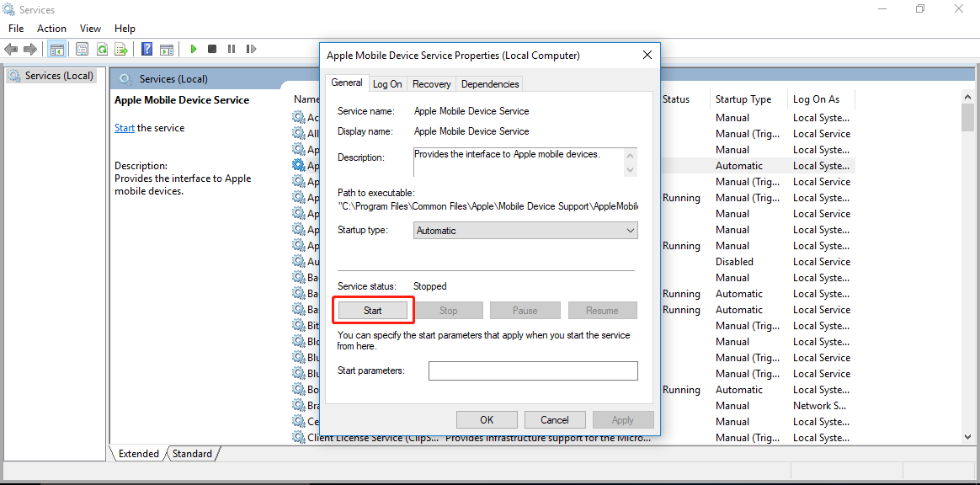Click the 'Disabled' startup type cell

pos(734,261)
